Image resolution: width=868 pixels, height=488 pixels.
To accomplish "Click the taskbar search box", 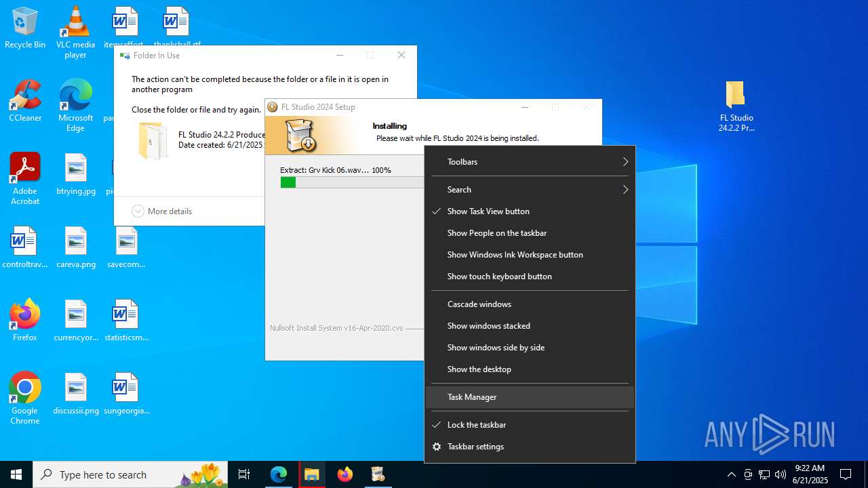I will (131, 474).
